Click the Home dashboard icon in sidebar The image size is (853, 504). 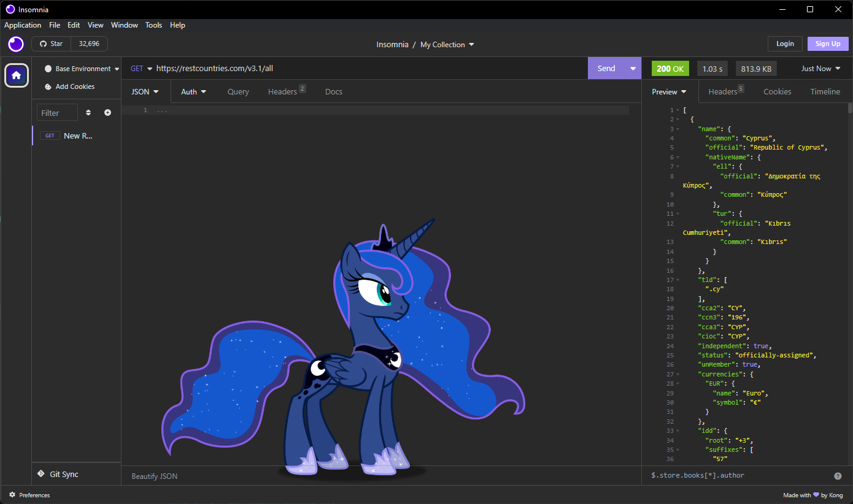coord(17,75)
